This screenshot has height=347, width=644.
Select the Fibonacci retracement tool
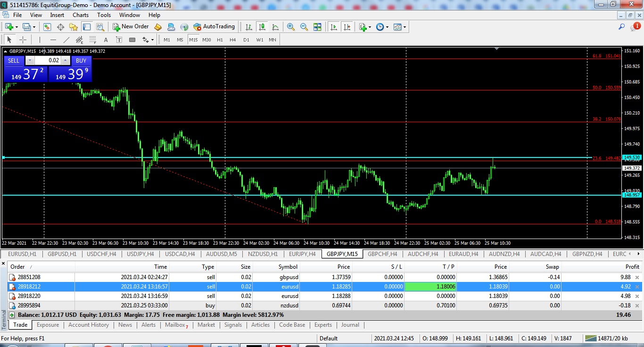[93, 40]
